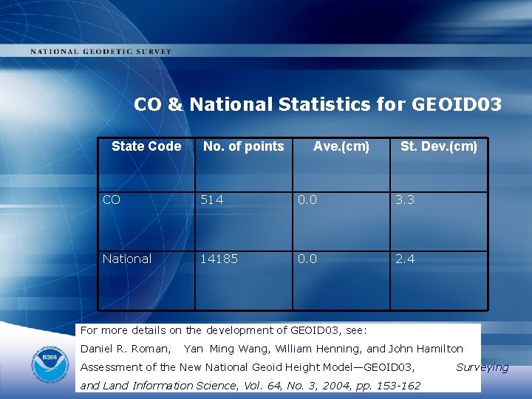Screen dimensions: 532x399
Task: Select the 'NATIONAL GEODETIC SURVEY' header text
Action: click(100, 52)
